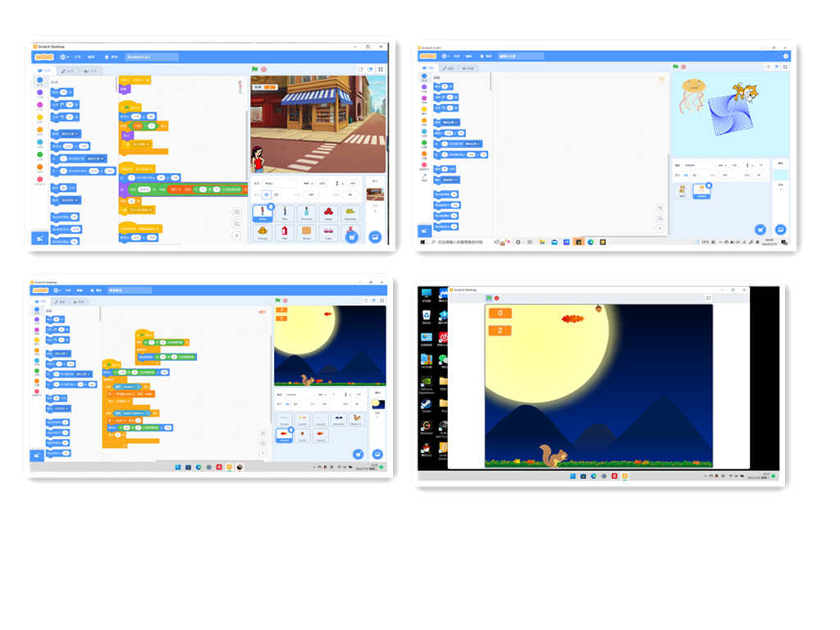Click the Choose a Sprite button in jellyfish project
The height and width of the screenshot is (630, 840).
[760, 230]
